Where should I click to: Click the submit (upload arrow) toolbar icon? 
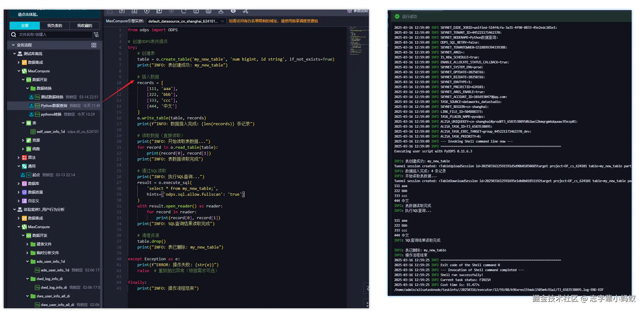122,11
